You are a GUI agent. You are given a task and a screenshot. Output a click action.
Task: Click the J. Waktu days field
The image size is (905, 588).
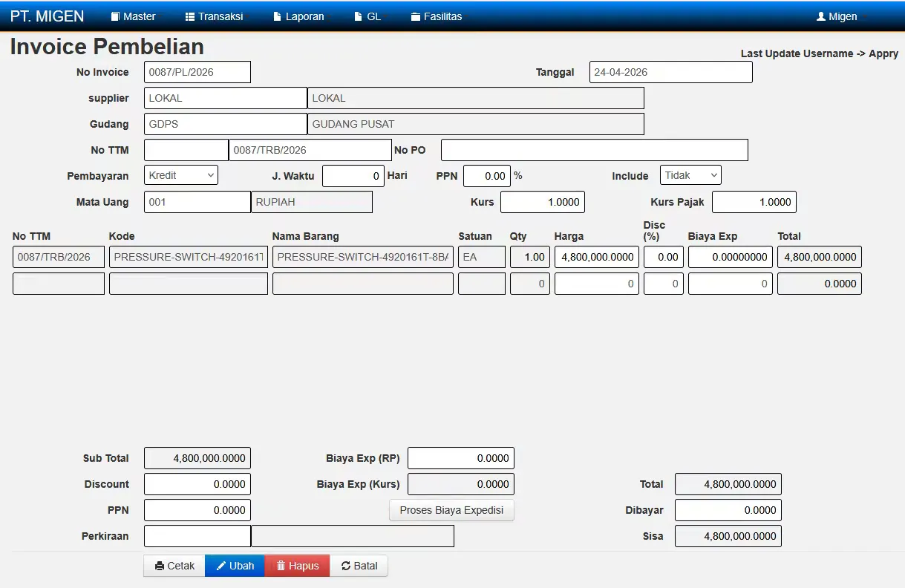pyautogui.click(x=353, y=176)
